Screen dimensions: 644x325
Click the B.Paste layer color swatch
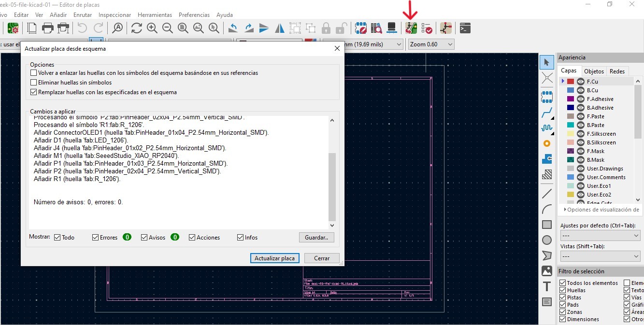[x=571, y=125]
